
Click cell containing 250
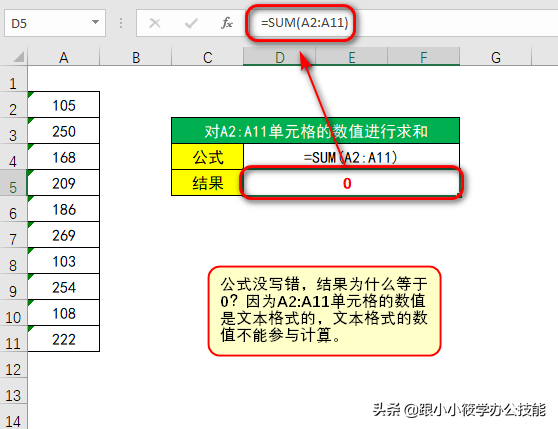(x=64, y=131)
